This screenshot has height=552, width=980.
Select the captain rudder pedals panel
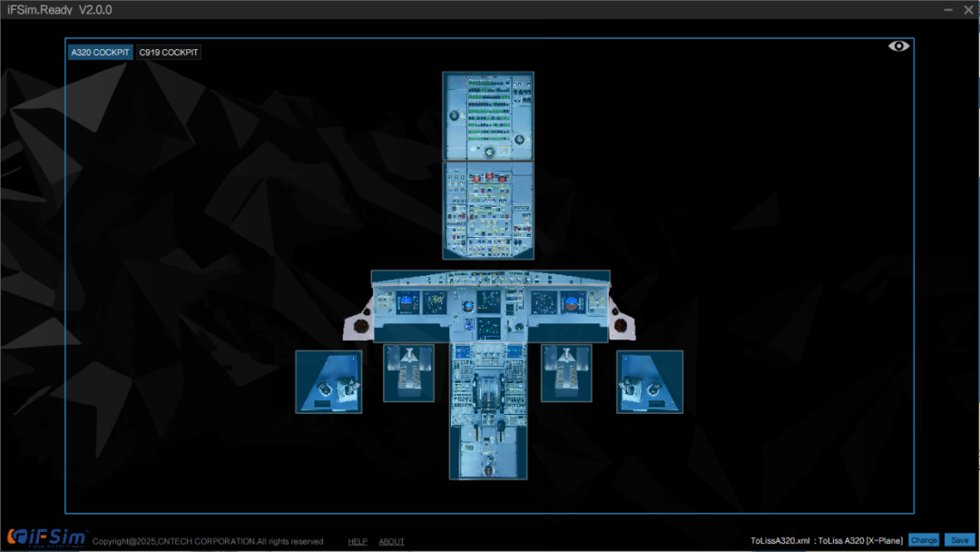pyautogui.click(x=408, y=373)
